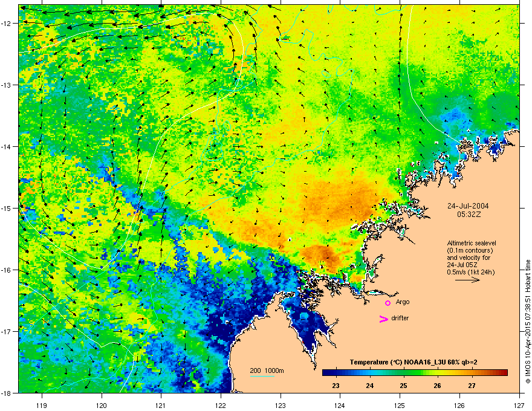Click latitude axis label '-16'
This screenshot has height=411, width=532.
[7, 270]
